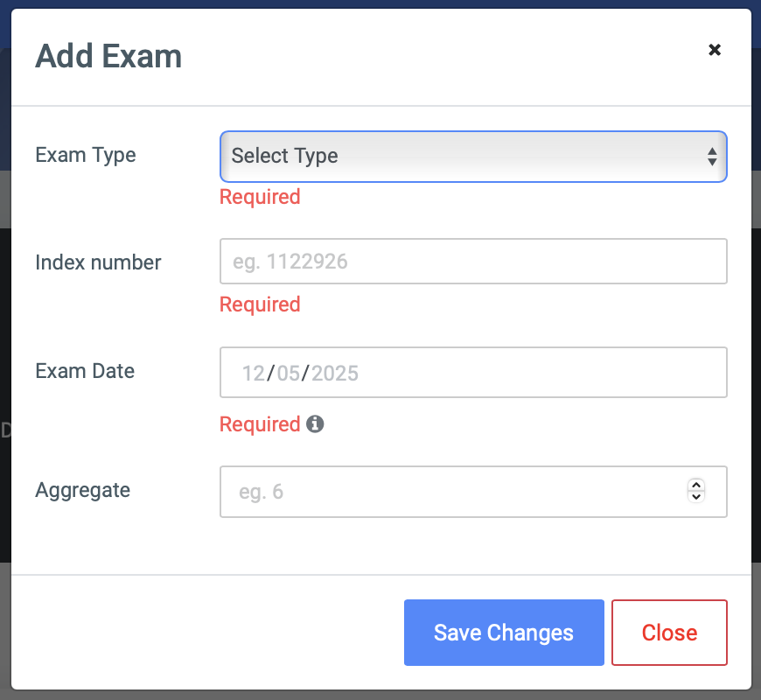Click the X icon to dismiss Add Exam
The image size is (761, 700).
(715, 50)
